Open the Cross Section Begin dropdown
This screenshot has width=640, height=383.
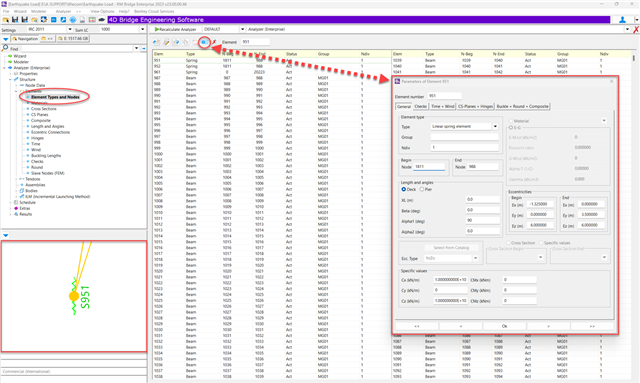pos(540,257)
